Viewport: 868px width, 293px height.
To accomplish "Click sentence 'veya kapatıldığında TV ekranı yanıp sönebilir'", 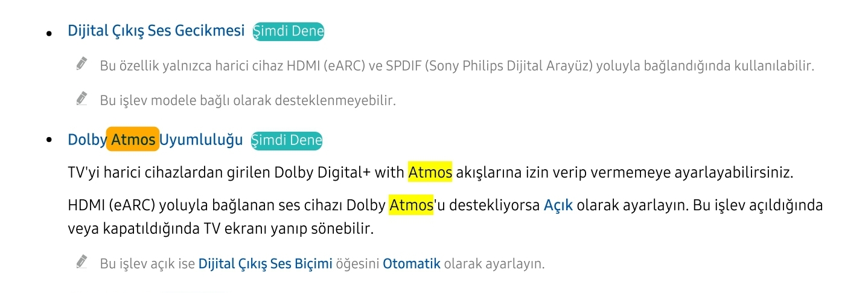I will click(x=220, y=230).
